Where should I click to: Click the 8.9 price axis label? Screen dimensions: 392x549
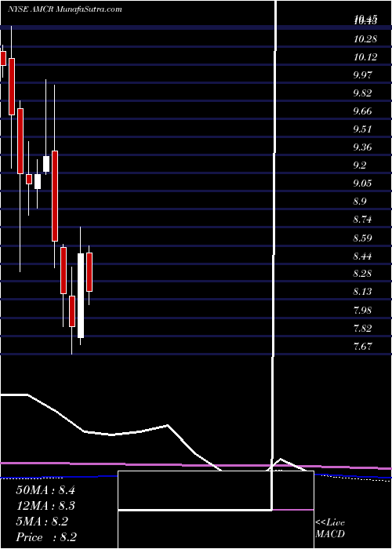coord(360,202)
